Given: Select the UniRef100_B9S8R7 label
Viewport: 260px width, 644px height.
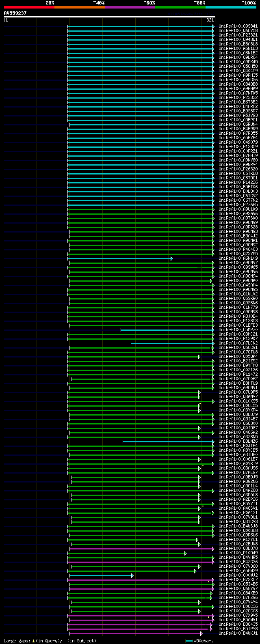Looking at the screenshot, I should [238, 111].
